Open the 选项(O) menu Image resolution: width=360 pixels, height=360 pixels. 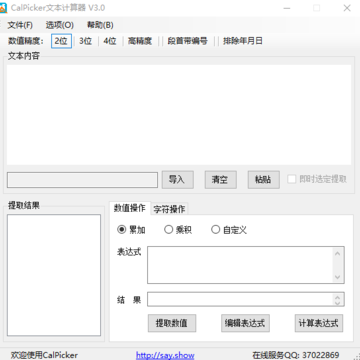pyautogui.click(x=60, y=25)
